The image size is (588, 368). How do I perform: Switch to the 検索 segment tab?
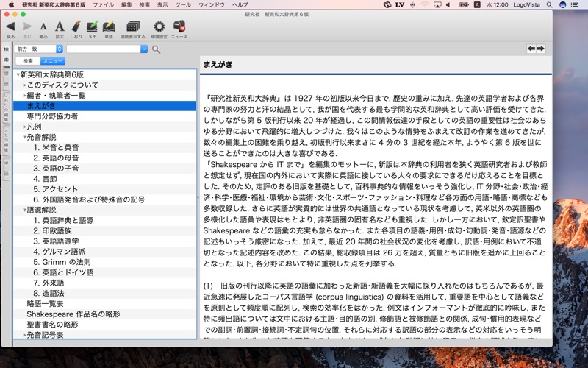[28, 61]
